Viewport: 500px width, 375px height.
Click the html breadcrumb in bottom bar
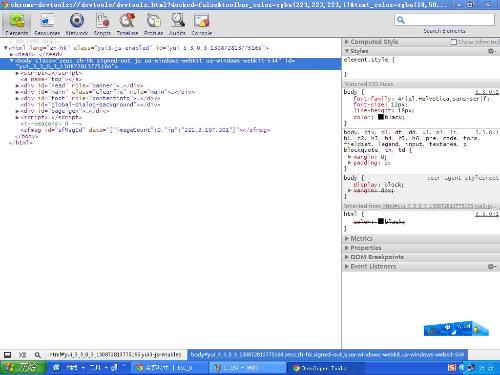tap(115, 355)
